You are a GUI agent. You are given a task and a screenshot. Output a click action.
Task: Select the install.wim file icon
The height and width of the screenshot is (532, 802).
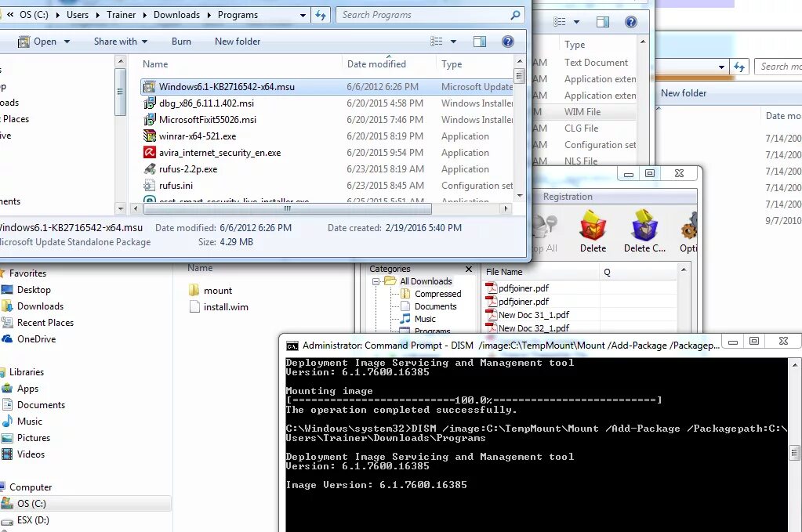coord(194,306)
